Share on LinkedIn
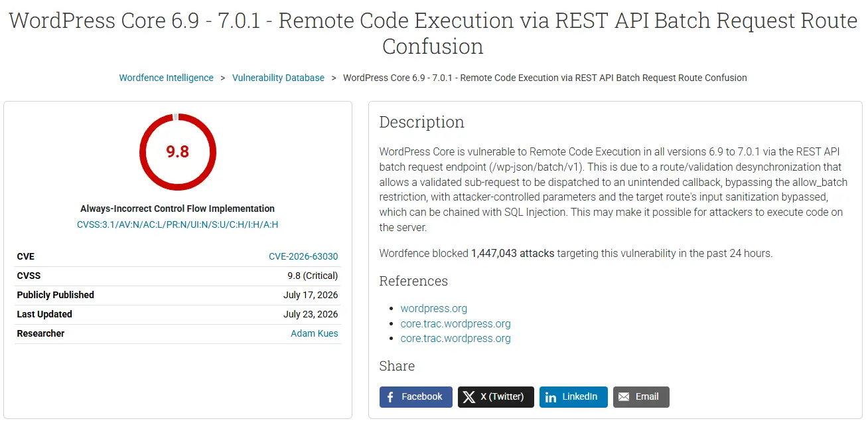Screen dimensions: 868x423 click(573, 397)
